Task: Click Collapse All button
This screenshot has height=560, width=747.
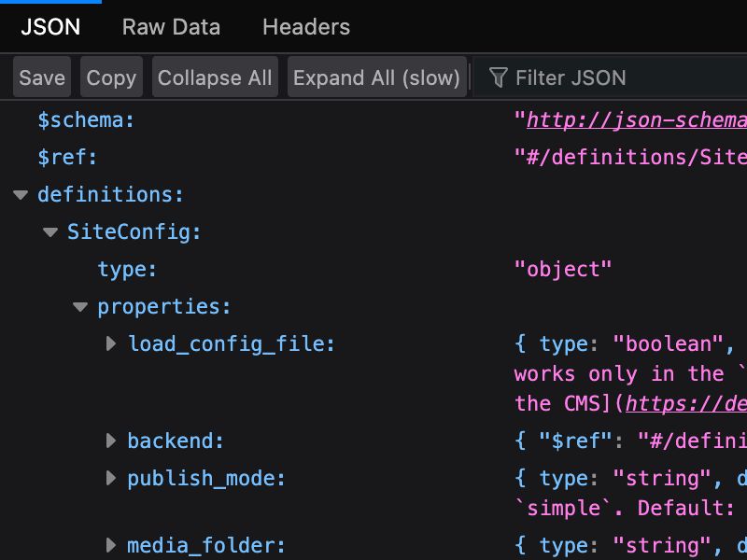Action: (215, 77)
